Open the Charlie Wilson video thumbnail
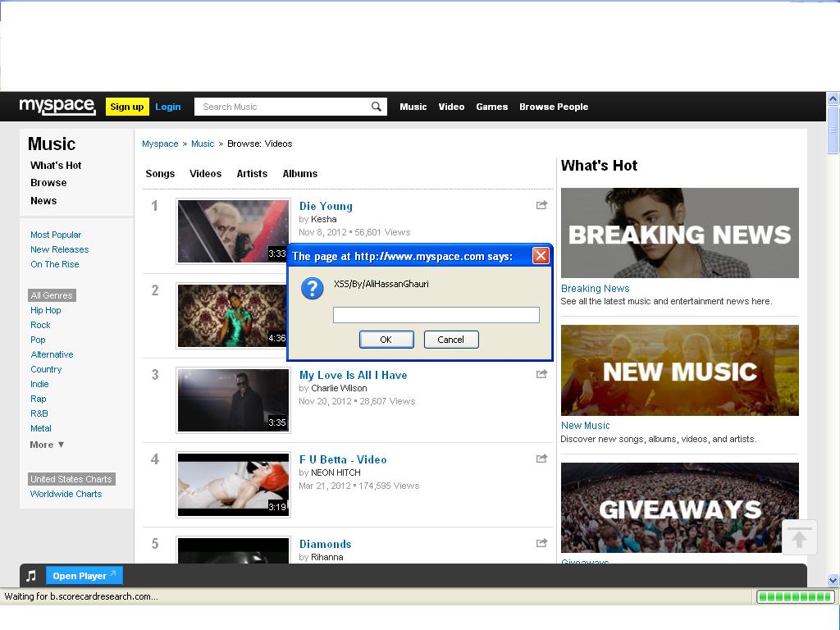Screen dimensions: 840x630 click(233, 400)
